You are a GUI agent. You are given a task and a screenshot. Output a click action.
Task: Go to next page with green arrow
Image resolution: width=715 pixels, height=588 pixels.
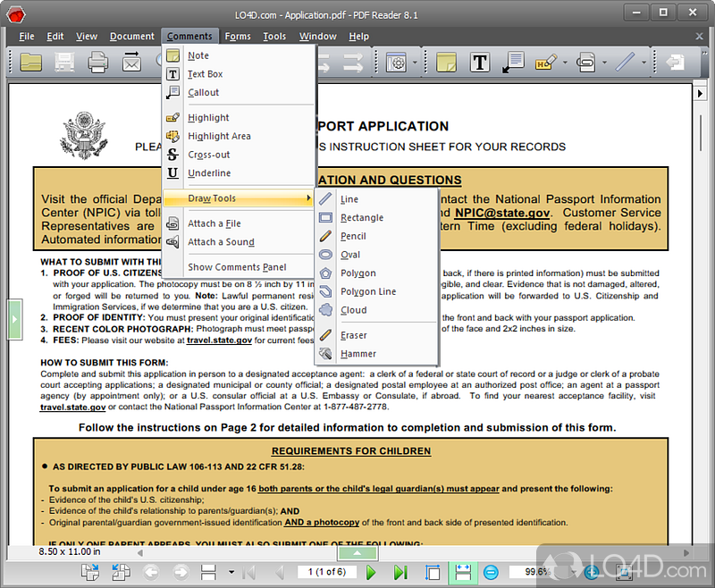coord(371,572)
